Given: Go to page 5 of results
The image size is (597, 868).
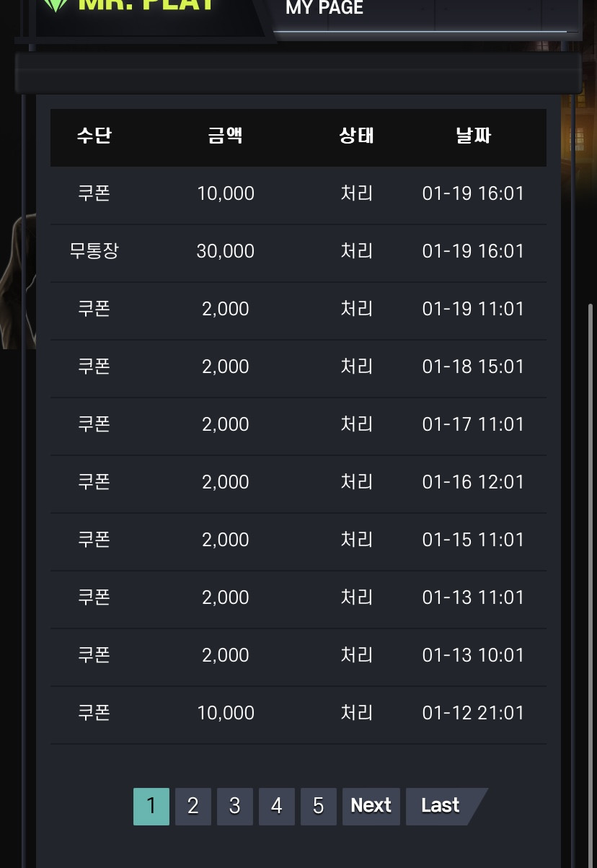Looking at the screenshot, I should [319, 806].
